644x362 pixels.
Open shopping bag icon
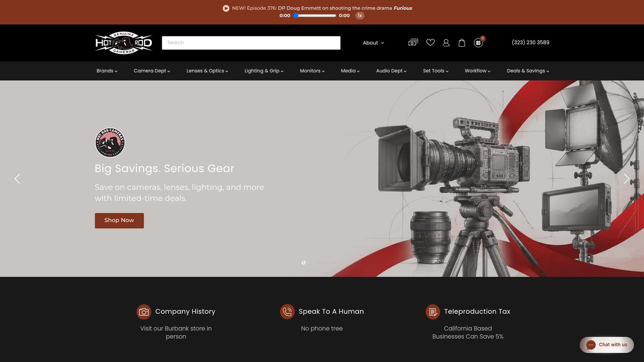pyautogui.click(x=462, y=43)
